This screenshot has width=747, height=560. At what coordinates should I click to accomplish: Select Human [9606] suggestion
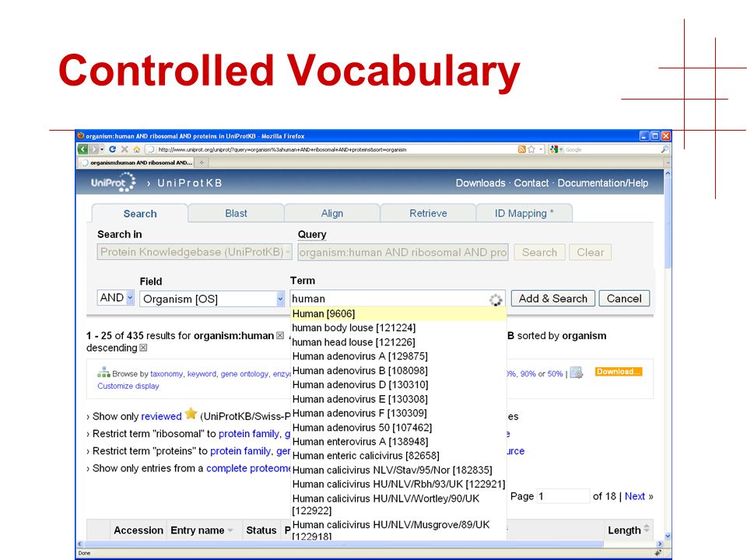coord(398,313)
